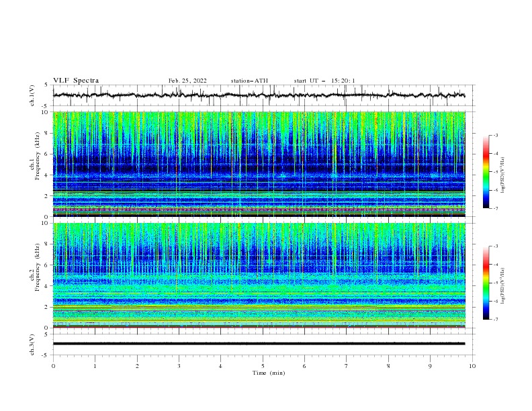Image resolution: width=532 pixels, height=411 pixels.
Task: Click the time axis tick label "10"
Action: 472,366
